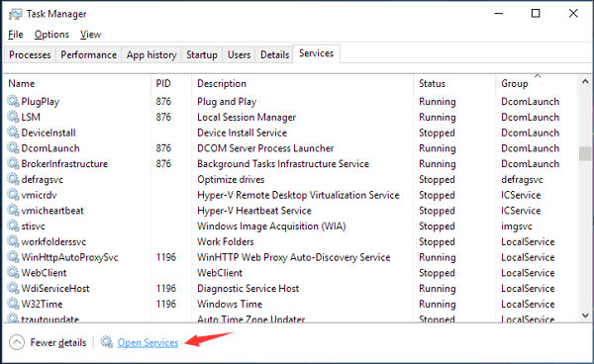Select the defragsvc service name
Viewport: 594px width, 364px height.
tap(42, 179)
